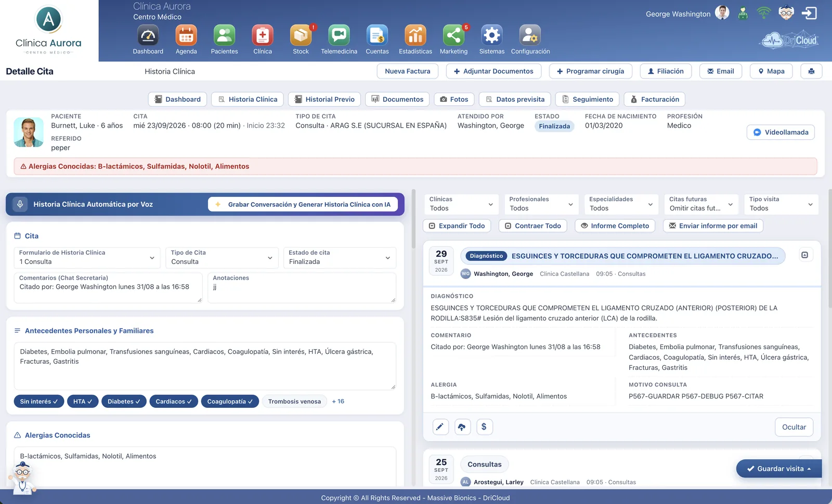832x504 pixels.
Task: Open the Tipo visita filter dropdown
Action: [x=781, y=204]
